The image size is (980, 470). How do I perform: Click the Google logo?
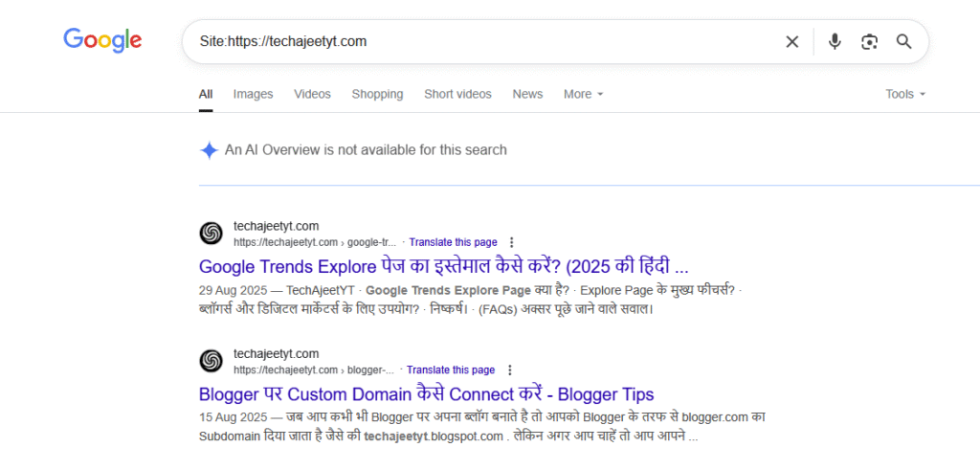point(102,40)
